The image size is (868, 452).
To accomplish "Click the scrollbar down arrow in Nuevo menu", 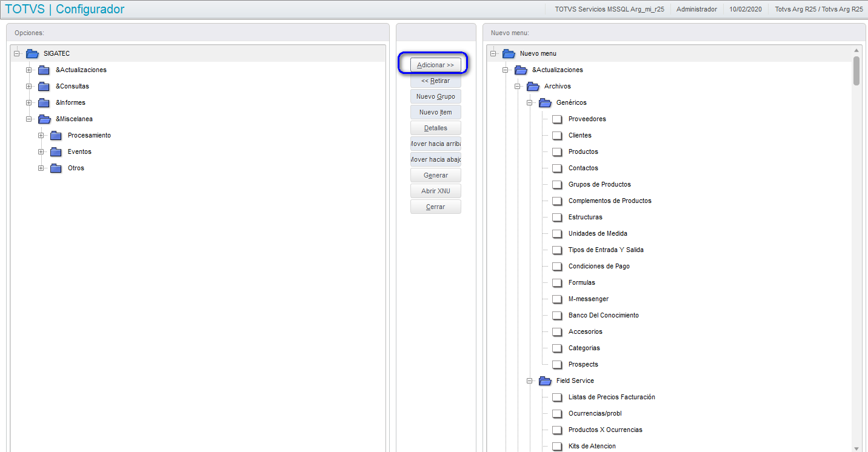I will [856, 448].
